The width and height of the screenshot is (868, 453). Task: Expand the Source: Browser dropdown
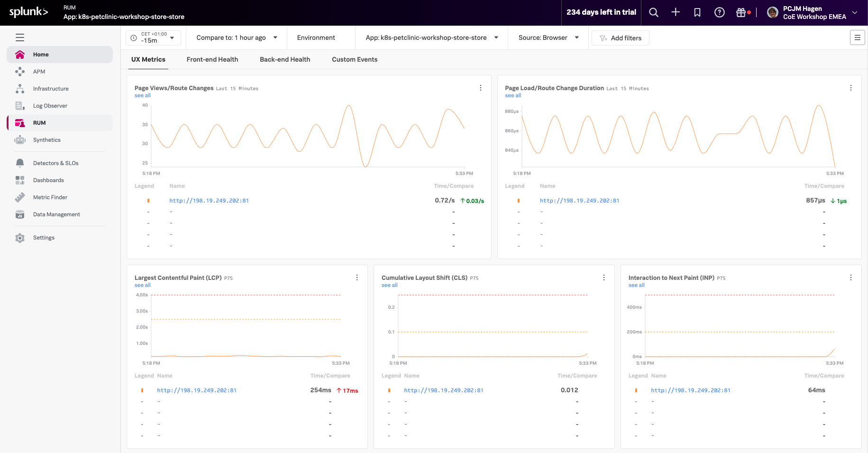coord(548,38)
